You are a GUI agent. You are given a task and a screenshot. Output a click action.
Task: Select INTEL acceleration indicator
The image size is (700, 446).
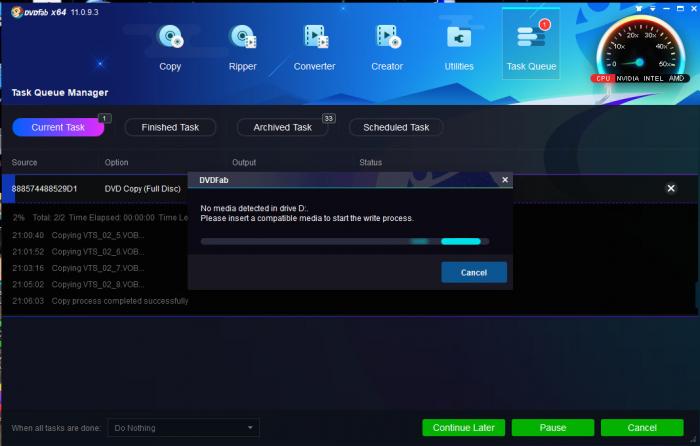pos(653,79)
